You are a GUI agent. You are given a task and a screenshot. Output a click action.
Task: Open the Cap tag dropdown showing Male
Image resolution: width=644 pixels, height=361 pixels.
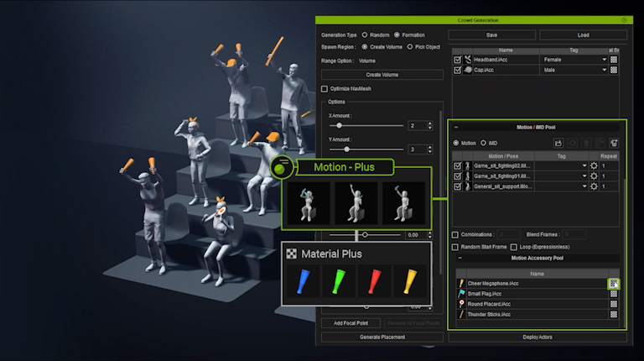tap(603, 71)
